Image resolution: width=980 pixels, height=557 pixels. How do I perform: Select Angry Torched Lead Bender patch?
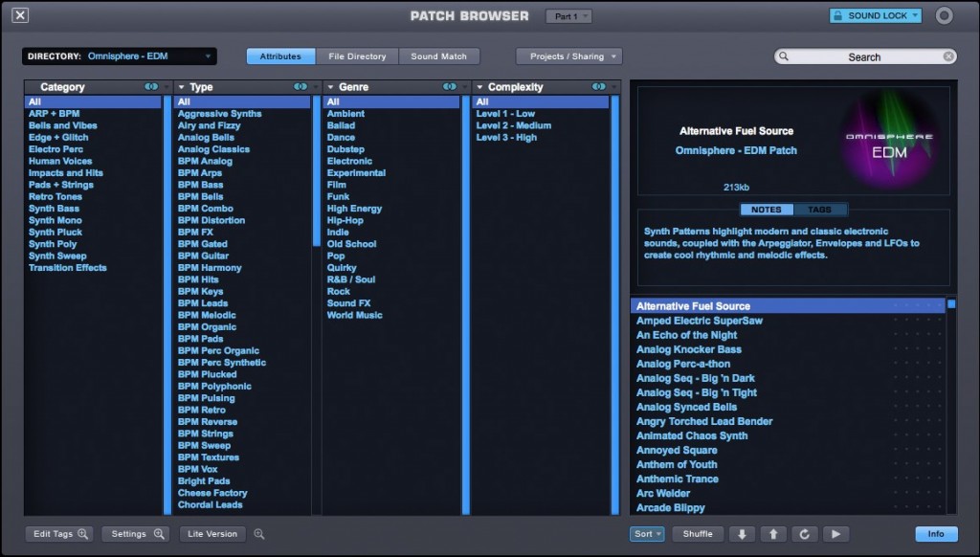(704, 421)
